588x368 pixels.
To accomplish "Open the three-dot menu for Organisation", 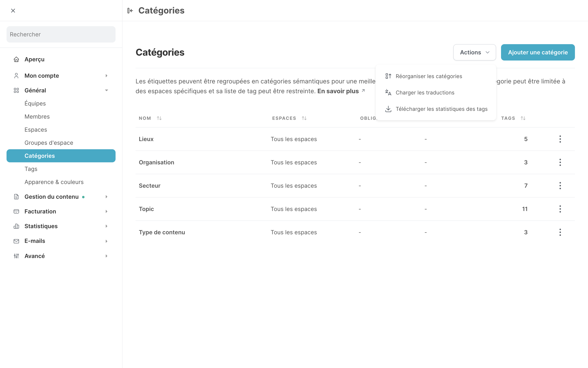I will pos(560,162).
